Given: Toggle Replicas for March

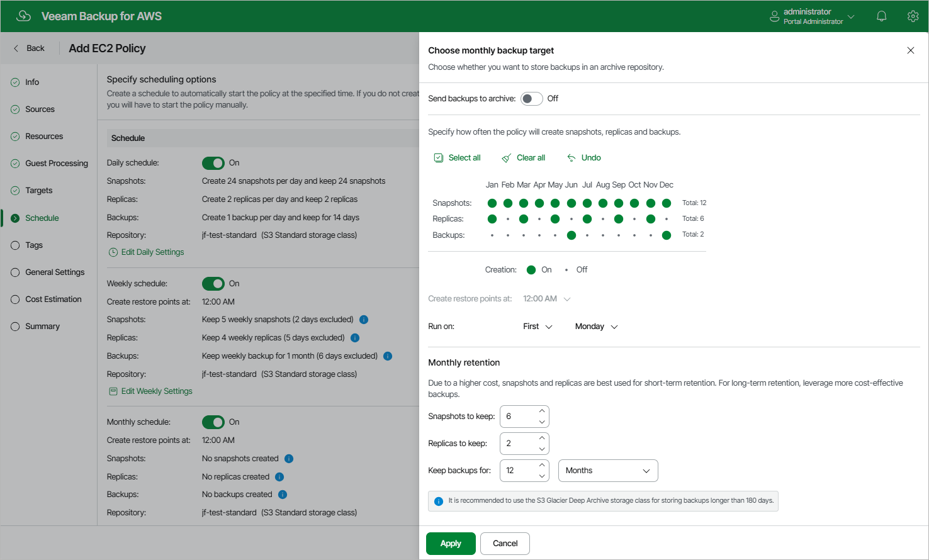Looking at the screenshot, I should tap(524, 219).
